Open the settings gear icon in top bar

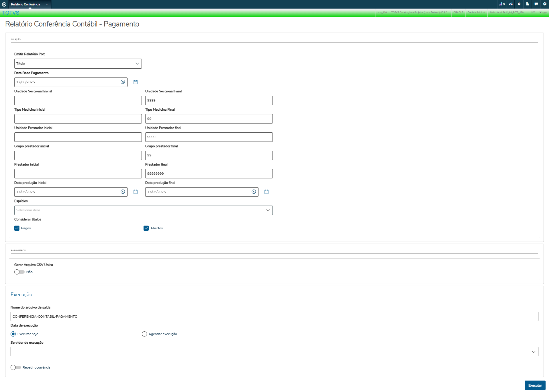pos(519,4)
